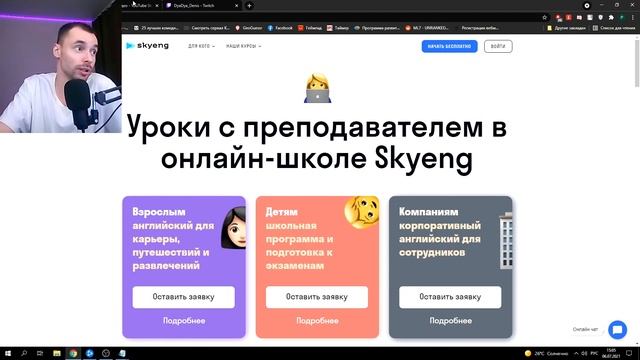This screenshot has height=360, width=640.
Task: Click the blue «Начать бесплатно» button
Action: [449, 46]
